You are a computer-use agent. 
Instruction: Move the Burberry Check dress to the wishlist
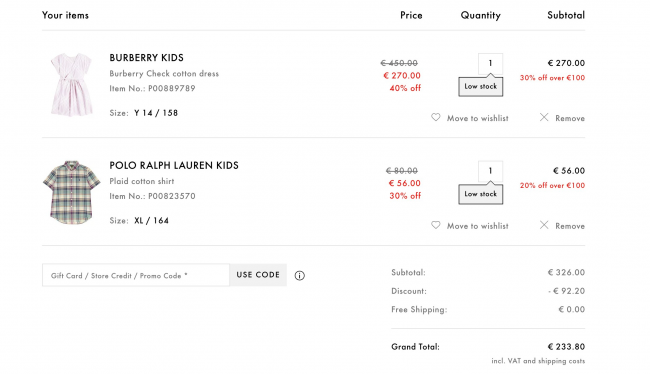(477, 118)
